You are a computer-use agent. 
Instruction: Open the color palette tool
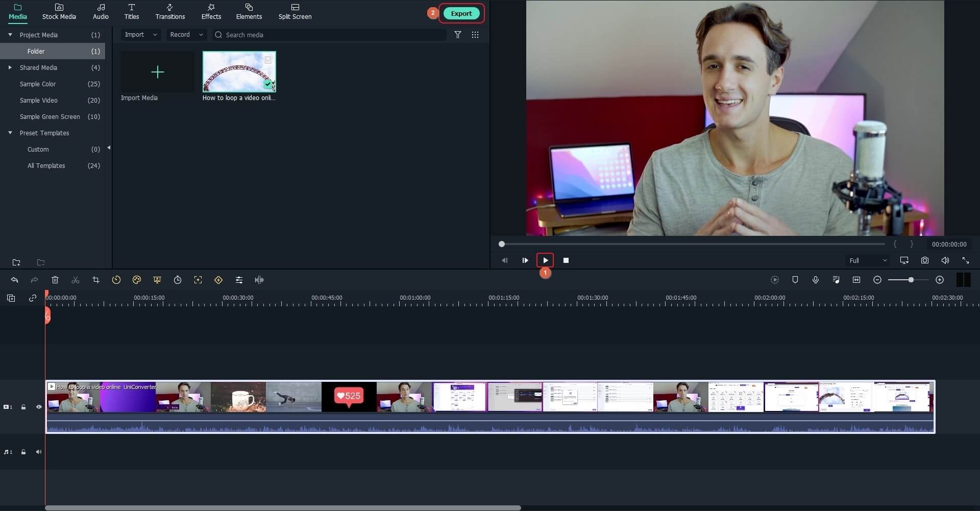[137, 280]
